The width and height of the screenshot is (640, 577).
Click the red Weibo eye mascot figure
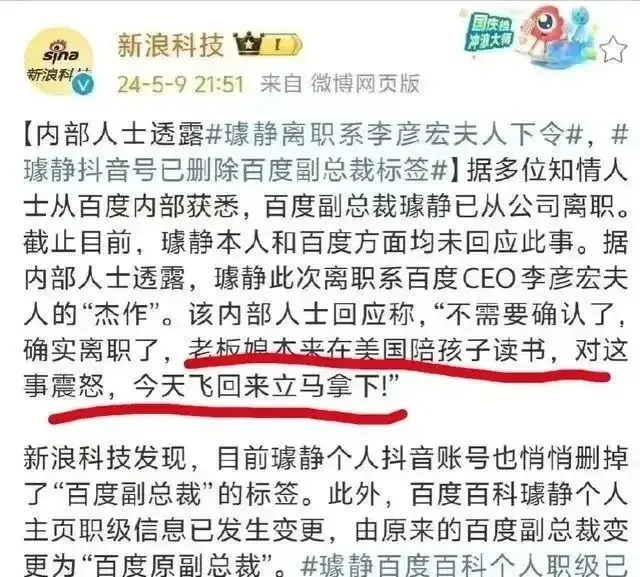547,33
